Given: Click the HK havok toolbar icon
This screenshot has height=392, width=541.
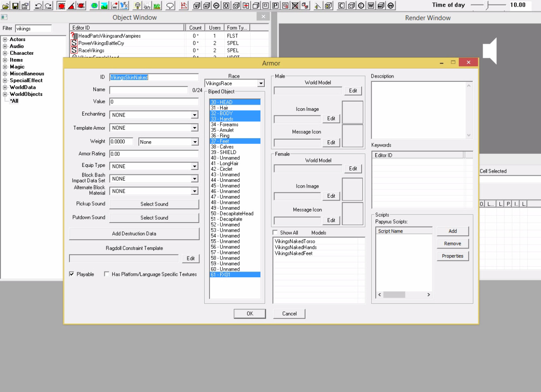Looking at the screenshot, I should pyautogui.click(x=114, y=6).
